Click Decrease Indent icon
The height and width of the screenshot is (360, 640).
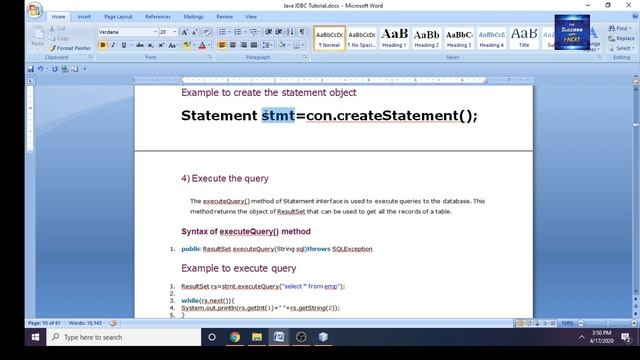pyautogui.click(x=269, y=32)
